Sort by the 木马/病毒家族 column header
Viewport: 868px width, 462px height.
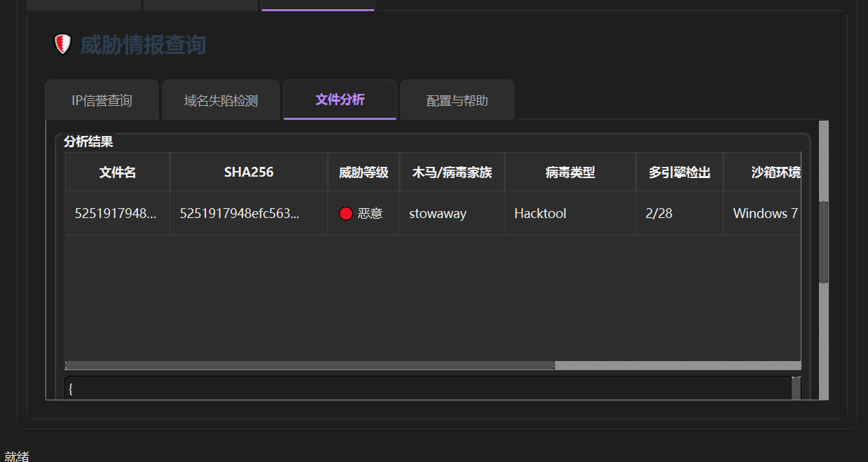tap(452, 172)
